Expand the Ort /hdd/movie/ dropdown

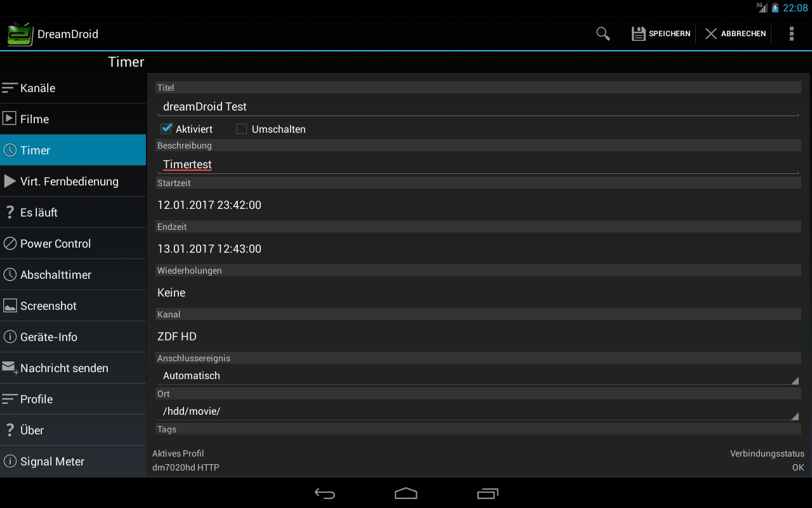(x=478, y=411)
